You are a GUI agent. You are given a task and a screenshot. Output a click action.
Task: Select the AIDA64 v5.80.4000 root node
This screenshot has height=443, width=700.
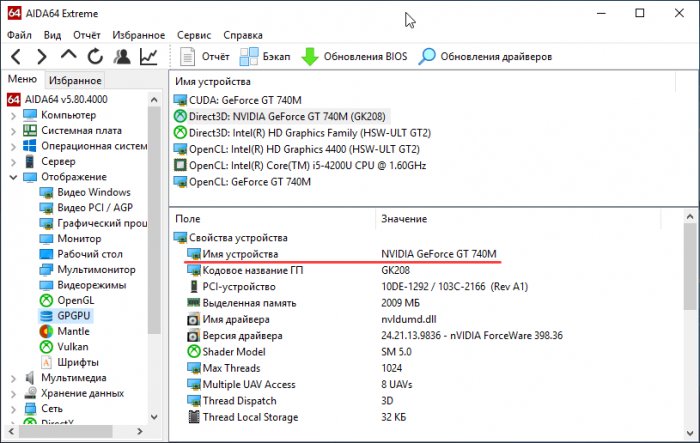(x=58, y=99)
